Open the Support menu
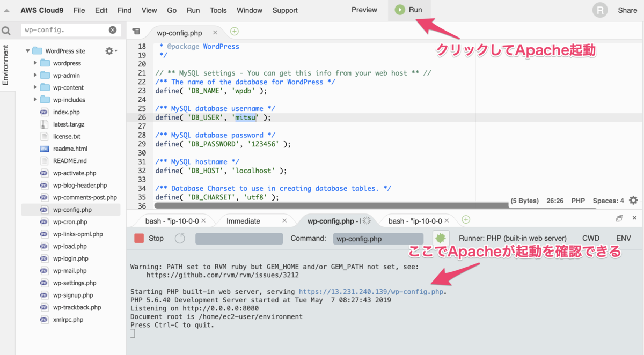Screen dimensions: 644x355 tap(285, 10)
